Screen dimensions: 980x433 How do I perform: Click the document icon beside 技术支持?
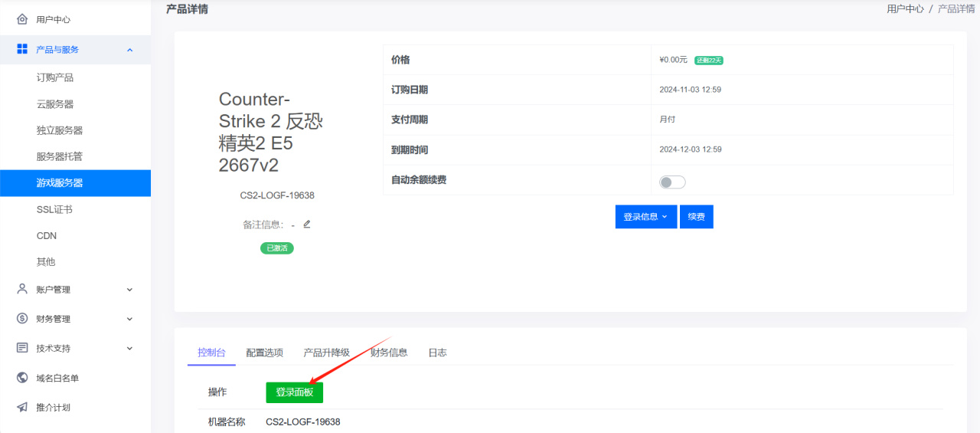[22, 348]
